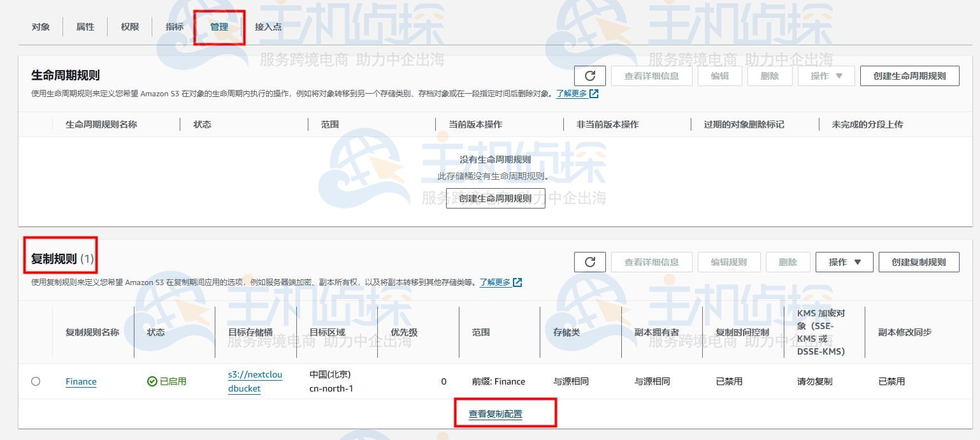Refresh the 复制规则 list

pyautogui.click(x=589, y=261)
